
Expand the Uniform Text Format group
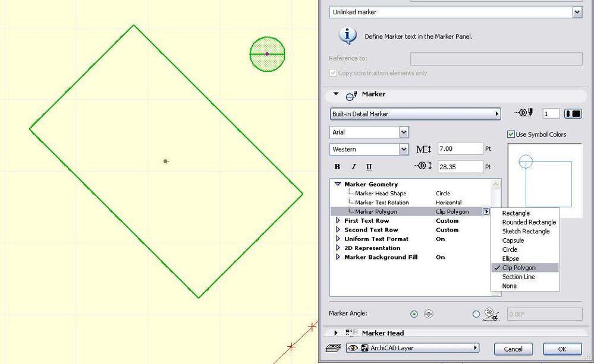tap(338, 239)
